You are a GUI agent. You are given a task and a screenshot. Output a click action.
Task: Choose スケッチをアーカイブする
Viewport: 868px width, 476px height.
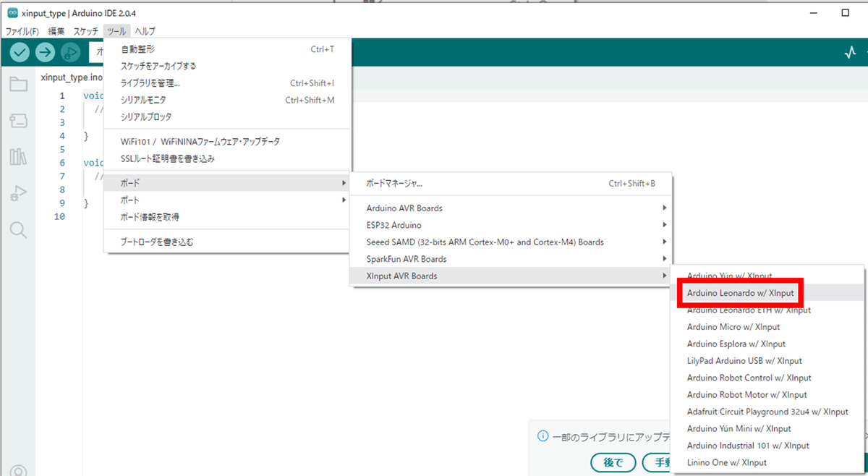click(228, 66)
